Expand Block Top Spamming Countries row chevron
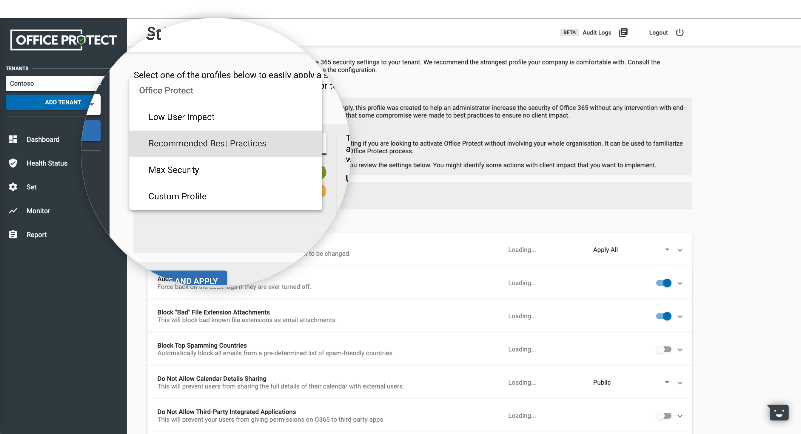The image size is (801, 434). [680, 349]
